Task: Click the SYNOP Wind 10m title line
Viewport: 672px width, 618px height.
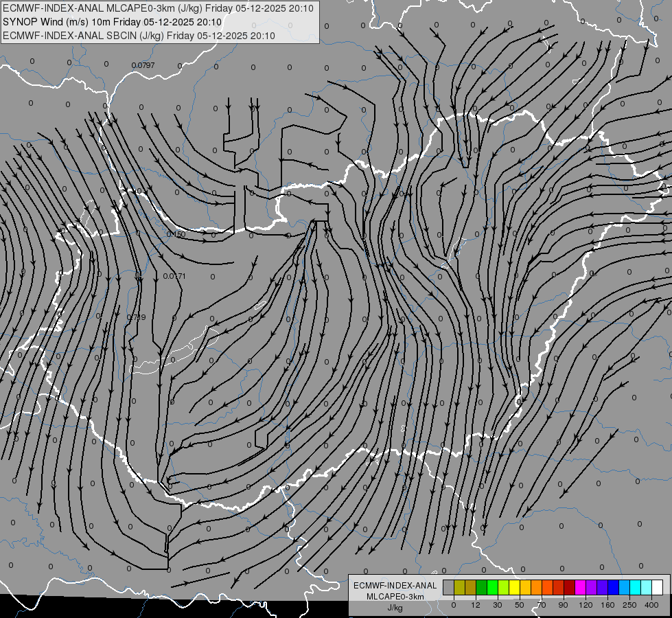Action: click(x=113, y=22)
